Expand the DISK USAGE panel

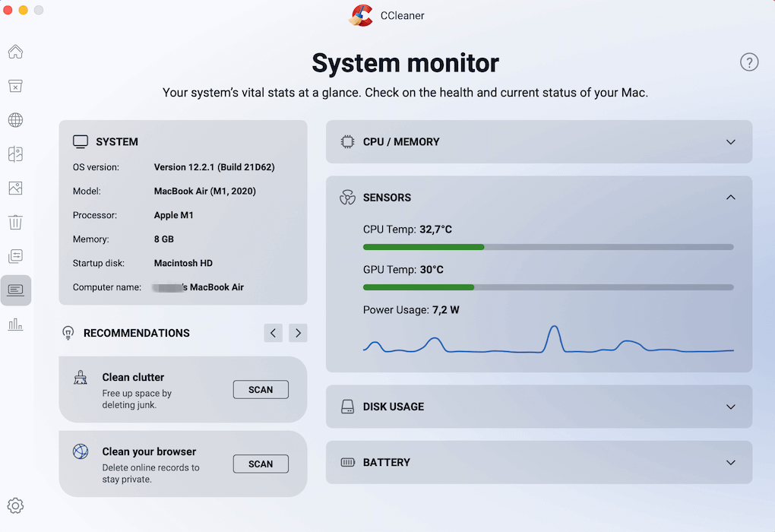tap(730, 407)
